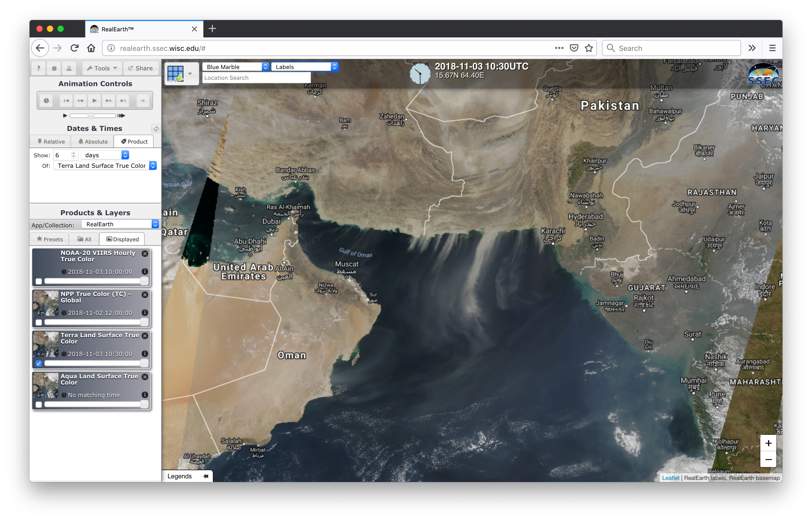
Task: Zoom out on the map
Action: 768,459
